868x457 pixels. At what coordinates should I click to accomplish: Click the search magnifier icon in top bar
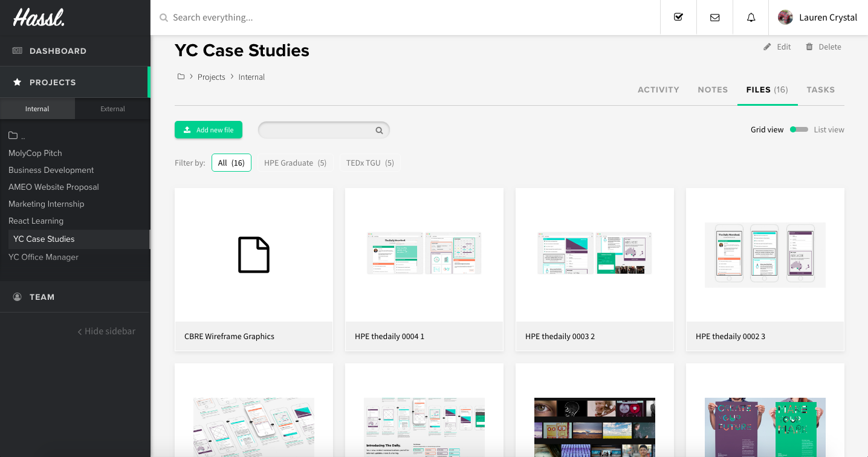coord(163,18)
